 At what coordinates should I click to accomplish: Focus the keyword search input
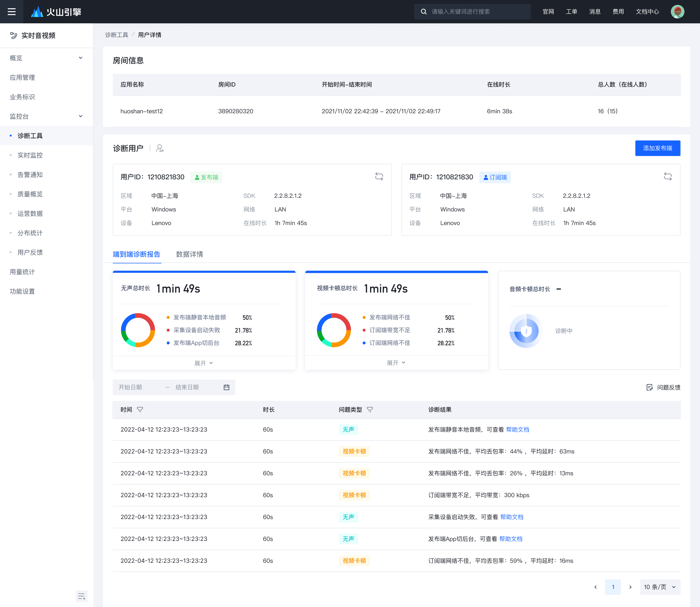pyautogui.click(x=472, y=11)
